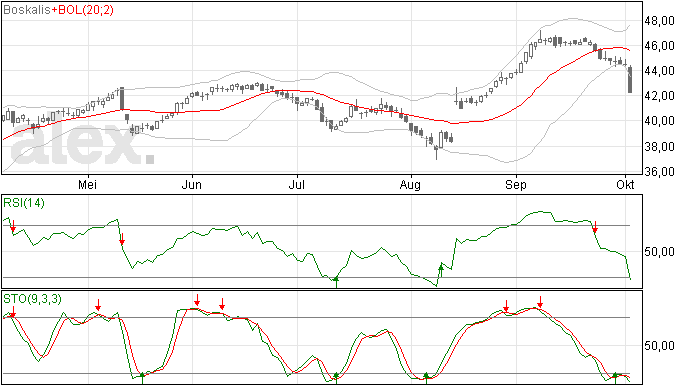Viewport: 690px width, 387px height.
Task: Click the STO panel 50,00 axis value
Action: (659, 346)
